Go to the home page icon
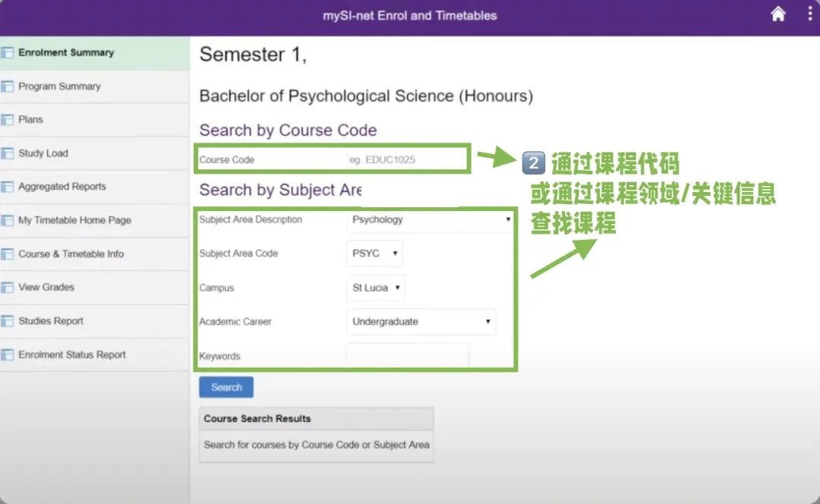 coord(777,14)
